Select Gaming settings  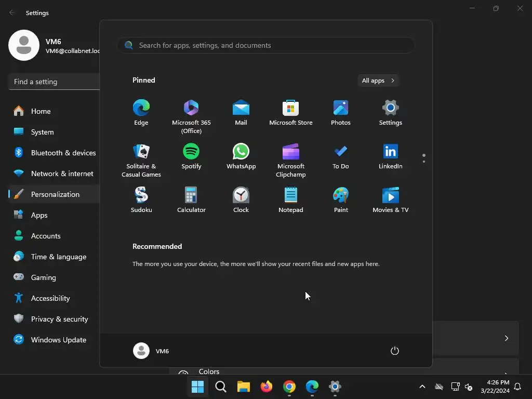[54, 277]
